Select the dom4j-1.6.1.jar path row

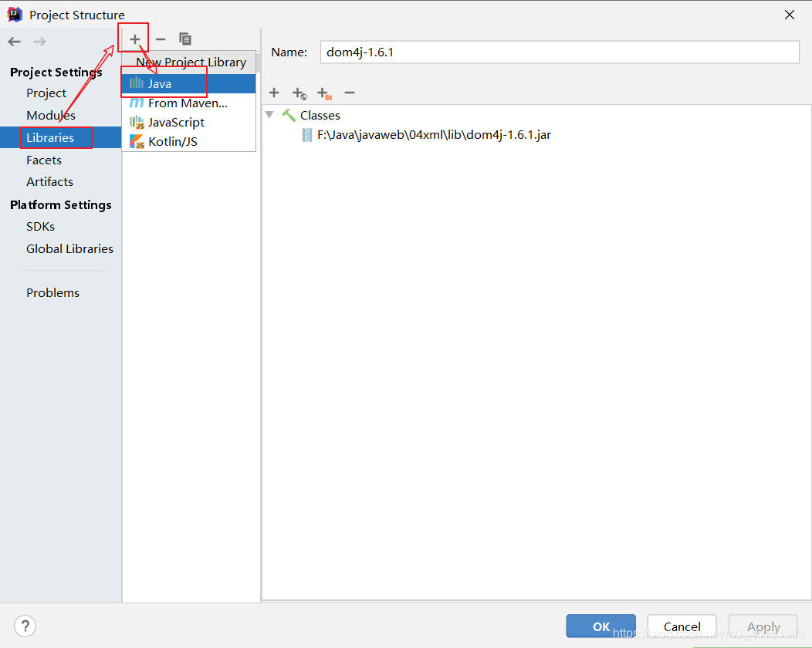pos(434,135)
